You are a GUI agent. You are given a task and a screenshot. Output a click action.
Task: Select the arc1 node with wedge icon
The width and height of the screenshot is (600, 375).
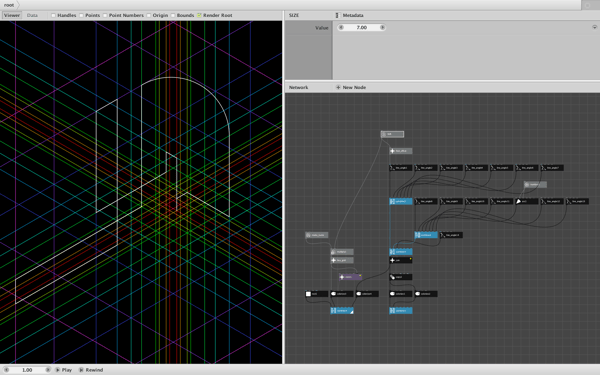point(527,201)
